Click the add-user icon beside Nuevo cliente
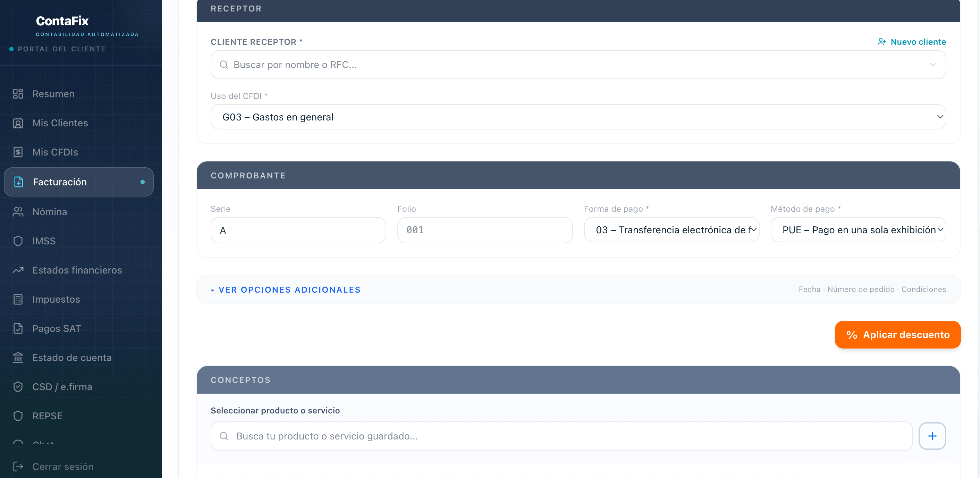The height and width of the screenshot is (478, 980). [881, 42]
